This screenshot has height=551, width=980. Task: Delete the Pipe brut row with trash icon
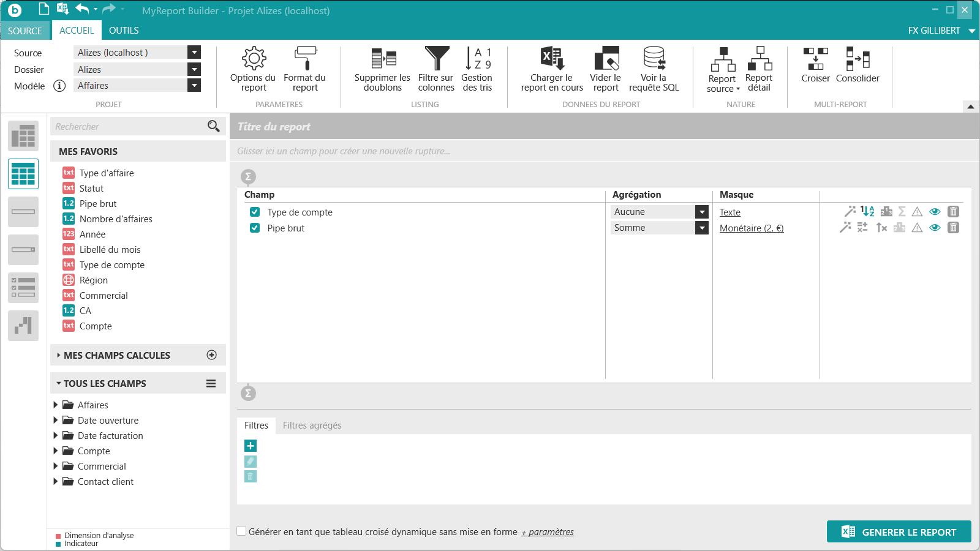tap(953, 228)
